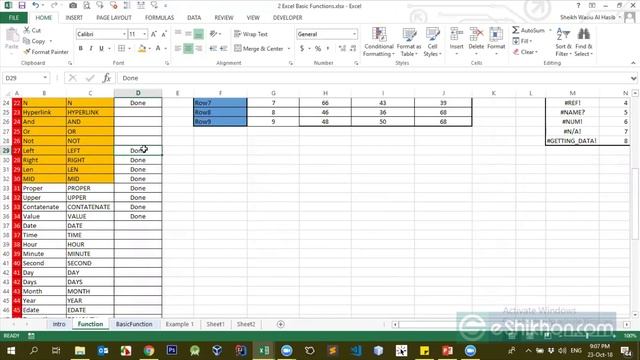Click the Comma Style icon
640x360 pixels.
click(x=328, y=49)
